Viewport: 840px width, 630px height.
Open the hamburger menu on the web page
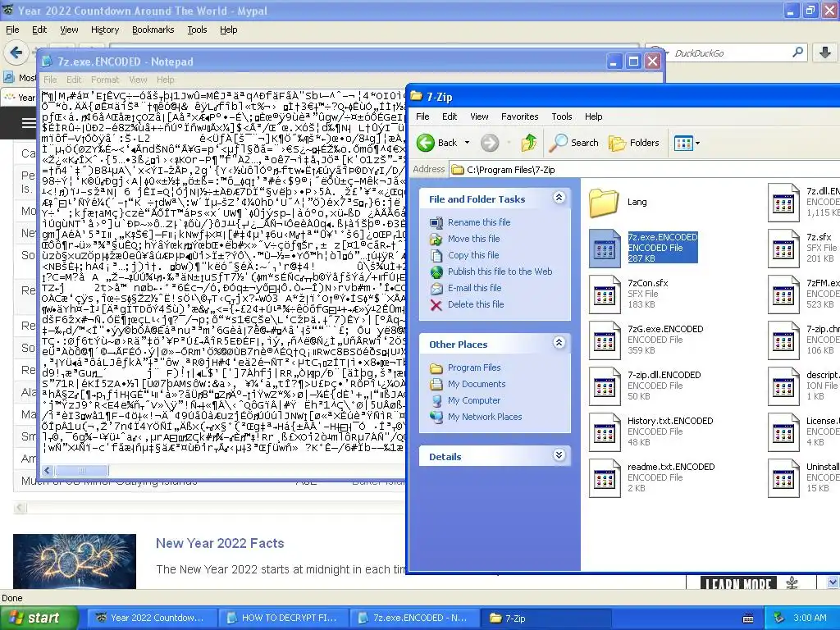click(x=28, y=123)
